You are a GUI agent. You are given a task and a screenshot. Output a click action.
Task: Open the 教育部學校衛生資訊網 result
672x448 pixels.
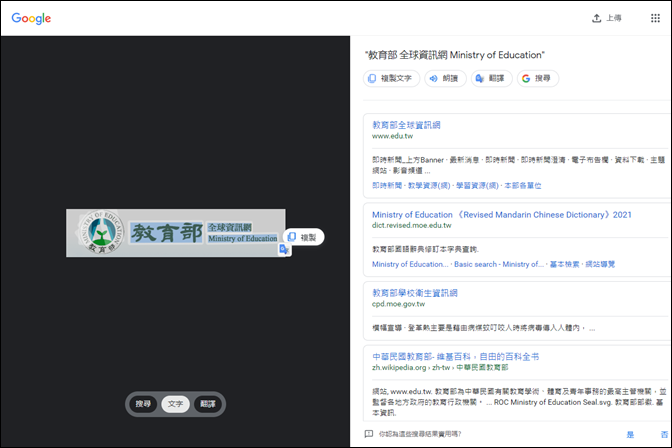pyautogui.click(x=414, y=293)
